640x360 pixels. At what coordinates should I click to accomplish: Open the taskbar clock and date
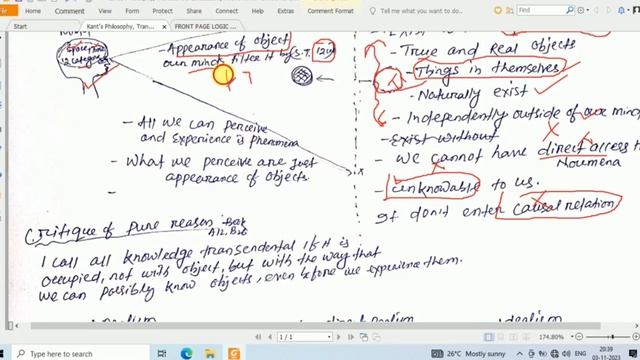pos(606,353)
